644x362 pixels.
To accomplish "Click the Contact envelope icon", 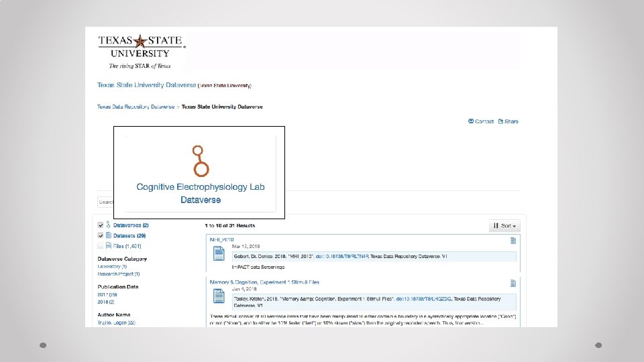I will coord(471,121).
